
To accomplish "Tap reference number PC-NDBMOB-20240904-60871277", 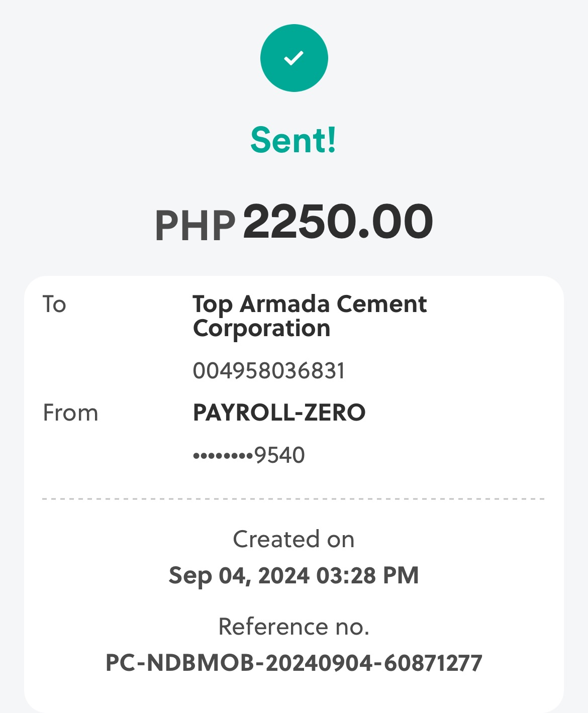I will (293, 663).
